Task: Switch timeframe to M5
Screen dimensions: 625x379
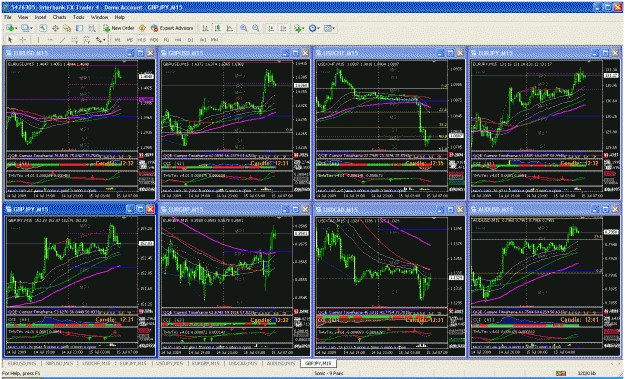Action: (130, 40)
